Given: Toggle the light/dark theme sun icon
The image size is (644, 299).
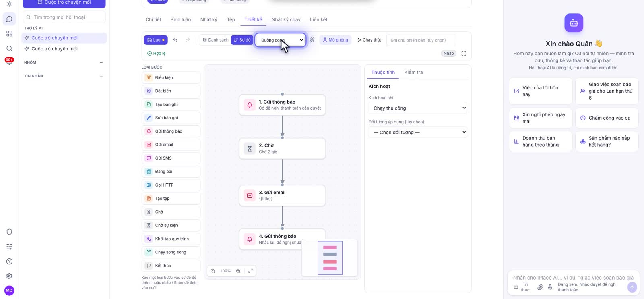Looking at the screenshot, I should (9, 4).
